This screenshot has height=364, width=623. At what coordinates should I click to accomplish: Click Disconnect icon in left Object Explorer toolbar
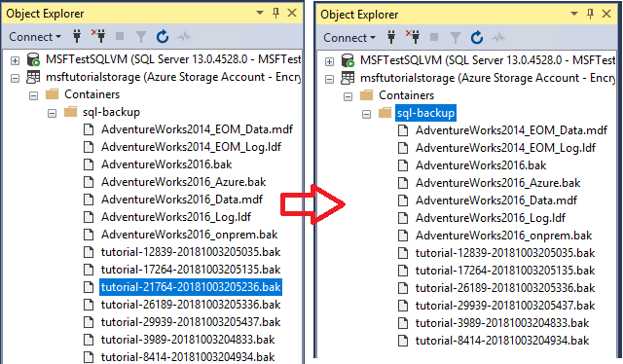point(98,36)
